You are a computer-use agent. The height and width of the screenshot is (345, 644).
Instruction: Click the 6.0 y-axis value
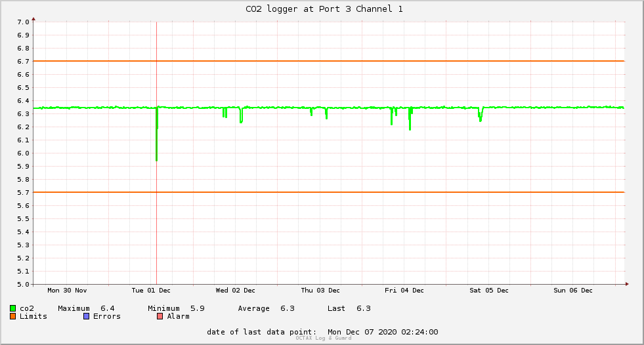(x=23, y=153)
